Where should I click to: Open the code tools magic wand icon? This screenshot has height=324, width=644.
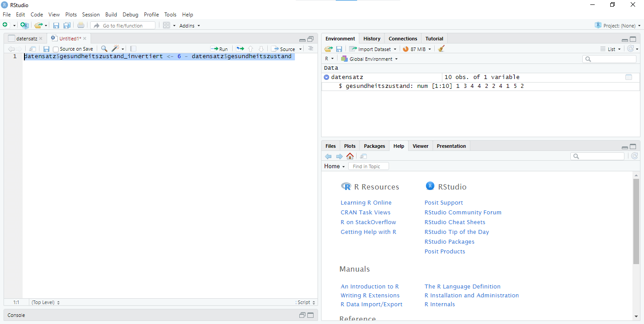click(116, 49)
